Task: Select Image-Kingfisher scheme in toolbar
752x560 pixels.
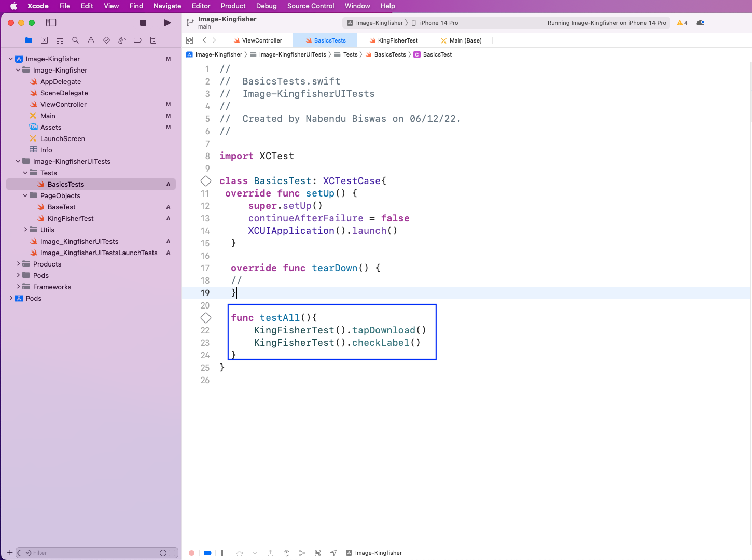Action: click(x=375, y=23)
